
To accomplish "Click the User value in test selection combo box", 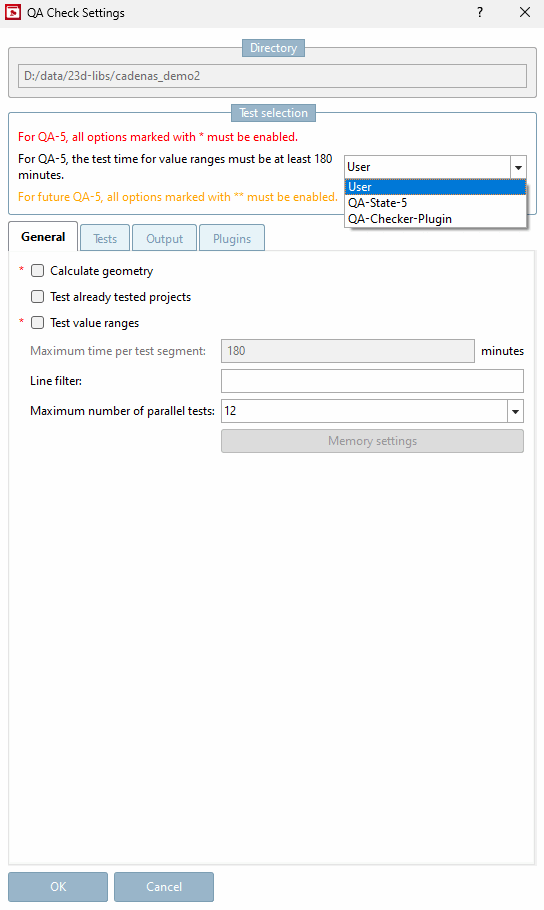I will click(x=427, y=167).
